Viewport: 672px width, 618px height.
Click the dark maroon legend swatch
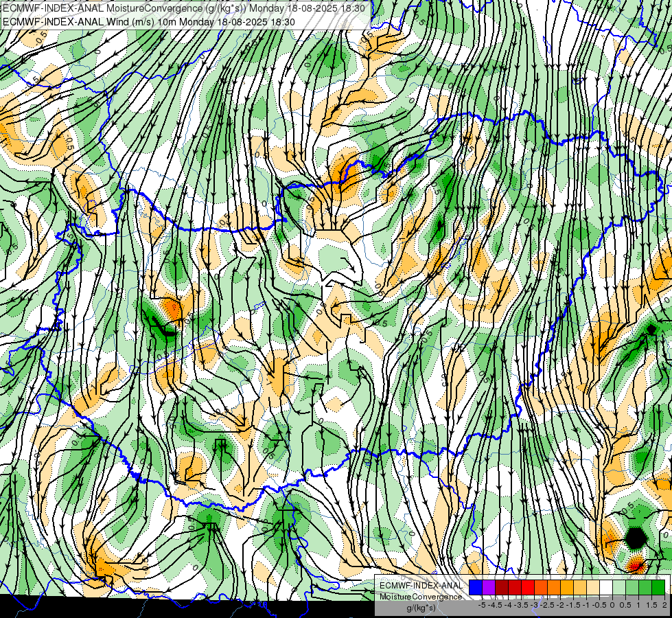coord(502,587)
